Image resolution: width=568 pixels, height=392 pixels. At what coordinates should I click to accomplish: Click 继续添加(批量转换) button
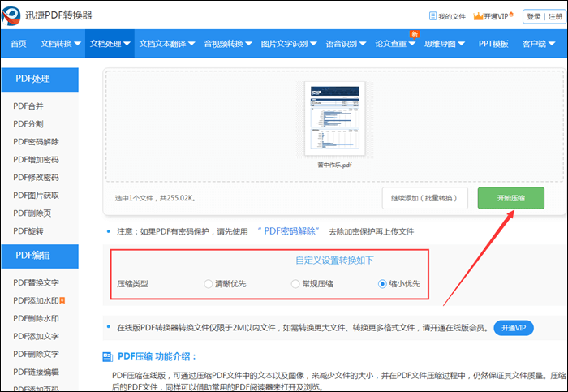click(x=424, y=198)
